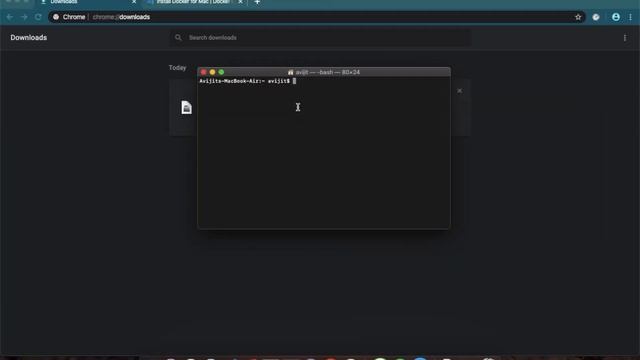Click the extension icon beside the profile avatar
The height and width of the screenshot is (360, 640).
point(596,17)
